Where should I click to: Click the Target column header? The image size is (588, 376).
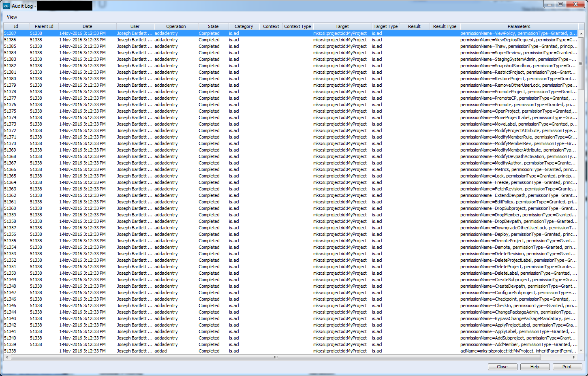point(342,26)
